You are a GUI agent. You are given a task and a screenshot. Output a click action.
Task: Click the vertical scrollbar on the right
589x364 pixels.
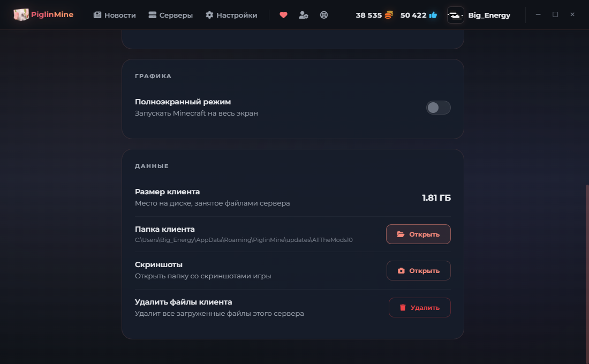pyautogui.click(x=587, y=274)
